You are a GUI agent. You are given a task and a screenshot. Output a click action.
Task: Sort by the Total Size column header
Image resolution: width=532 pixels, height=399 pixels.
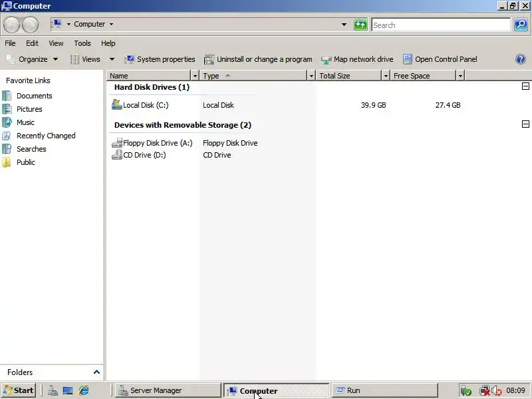pos(349,76)
